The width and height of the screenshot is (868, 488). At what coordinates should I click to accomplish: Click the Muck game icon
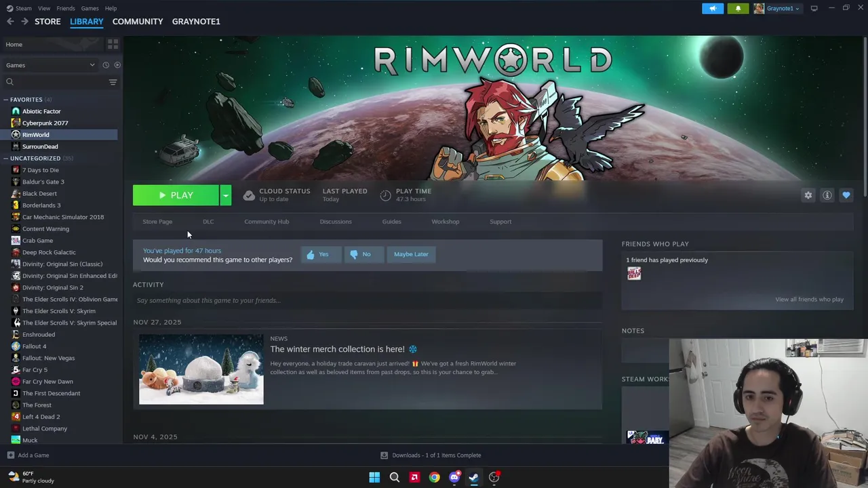[x=16, y=440]
